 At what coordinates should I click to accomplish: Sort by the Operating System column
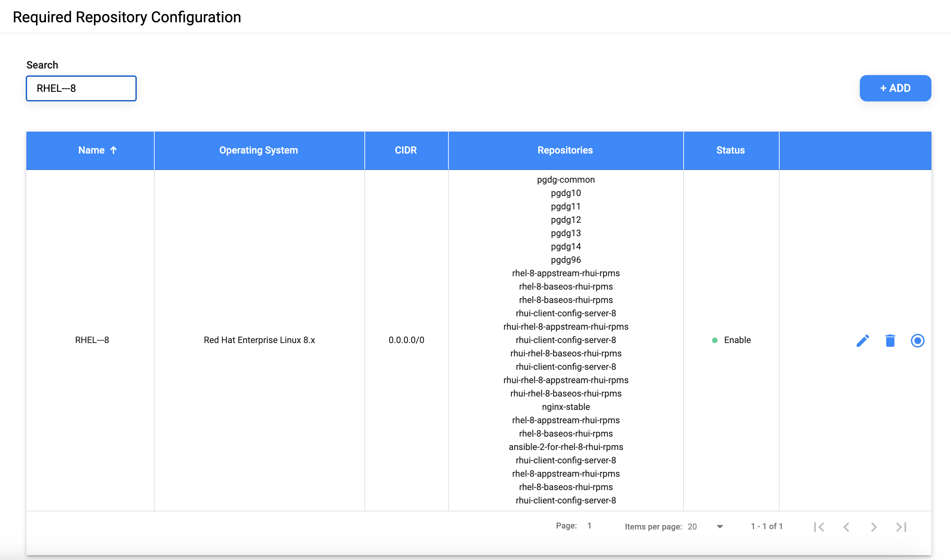tap(259, 150)
